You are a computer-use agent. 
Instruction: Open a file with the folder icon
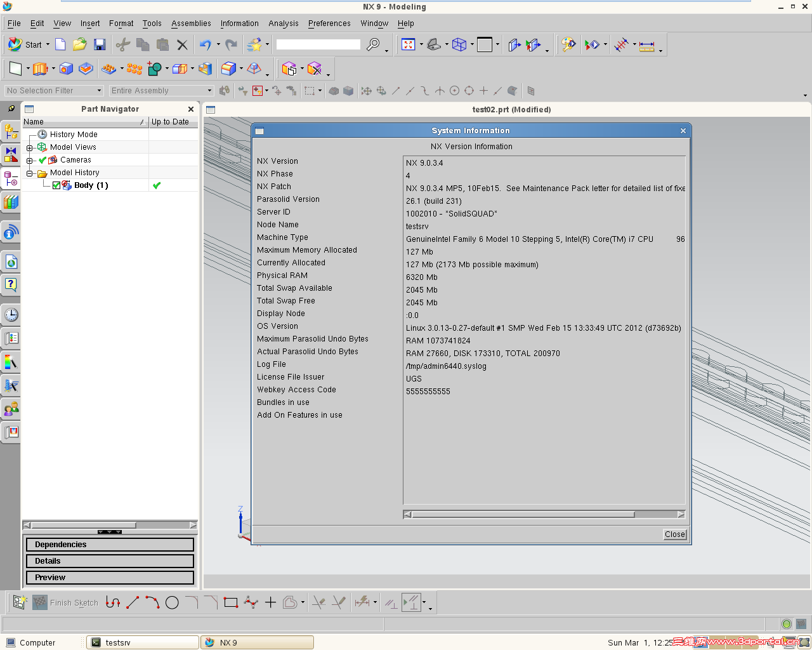pos(80,44)
